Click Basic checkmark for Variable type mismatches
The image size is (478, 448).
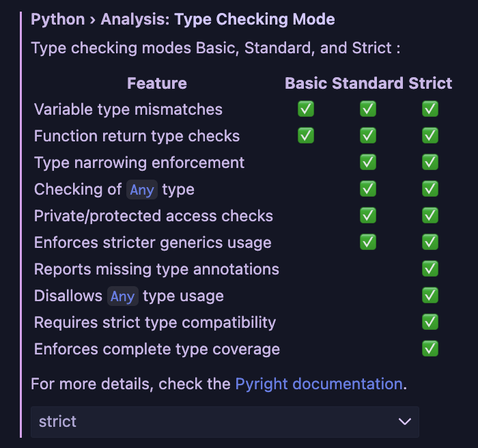coord(306,109)
